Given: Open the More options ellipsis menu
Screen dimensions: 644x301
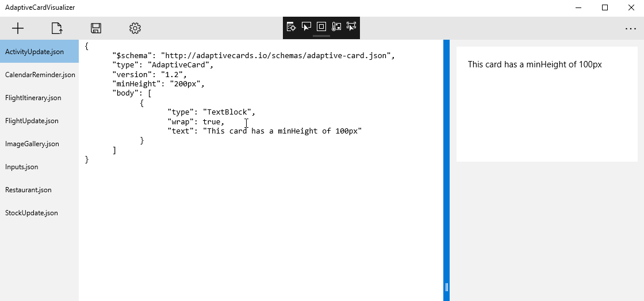Looking at the screenshot, I should [630, 28].
